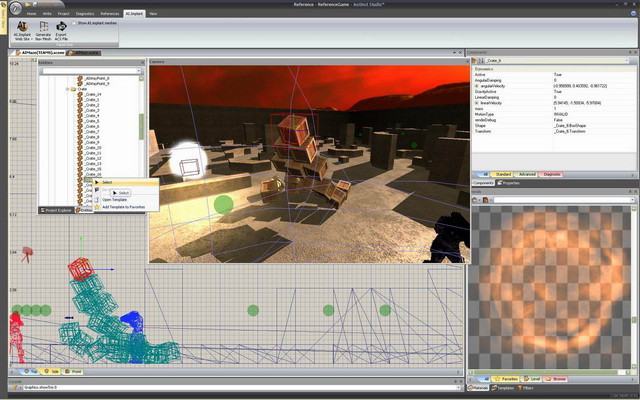Viewport: 640px width, 400px height.
Task: Open the AI.Implant Web Site dropdown arrow
Action: click(32, 39)
